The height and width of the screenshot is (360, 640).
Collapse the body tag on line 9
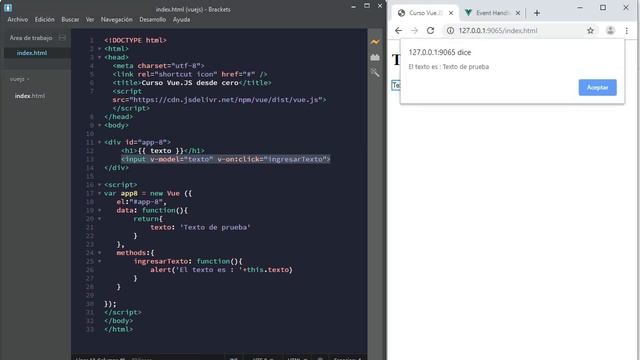(99, 125)
